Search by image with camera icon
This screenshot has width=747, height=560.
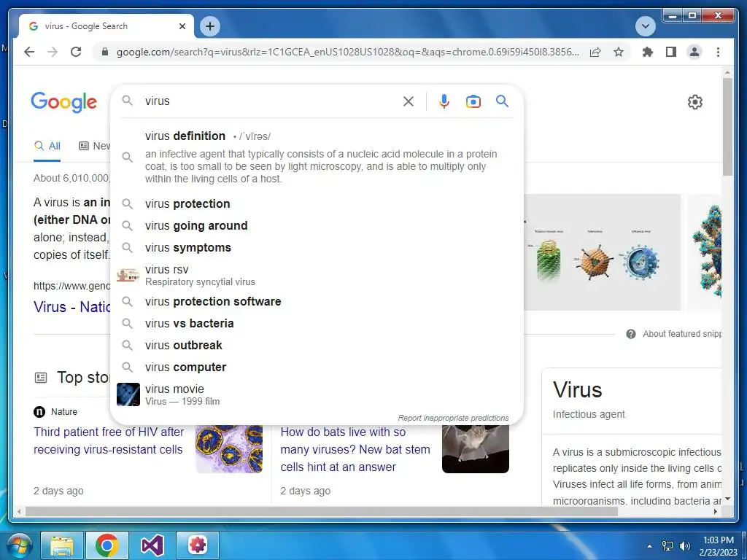(473, 101)
